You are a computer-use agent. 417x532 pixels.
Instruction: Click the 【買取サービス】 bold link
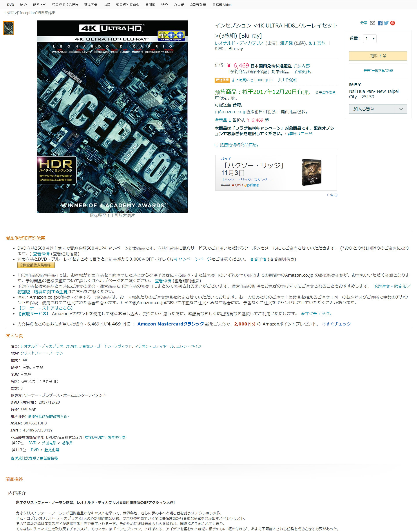[x=33, y=314]
